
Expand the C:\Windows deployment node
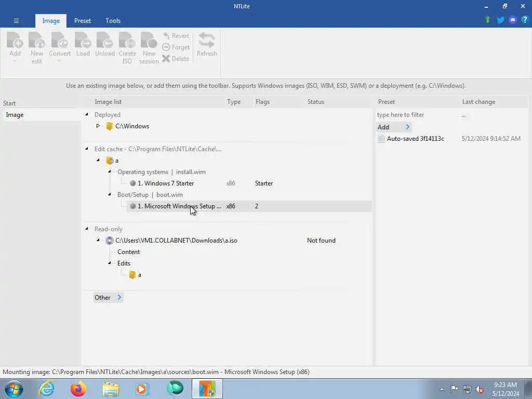[98, 126]
